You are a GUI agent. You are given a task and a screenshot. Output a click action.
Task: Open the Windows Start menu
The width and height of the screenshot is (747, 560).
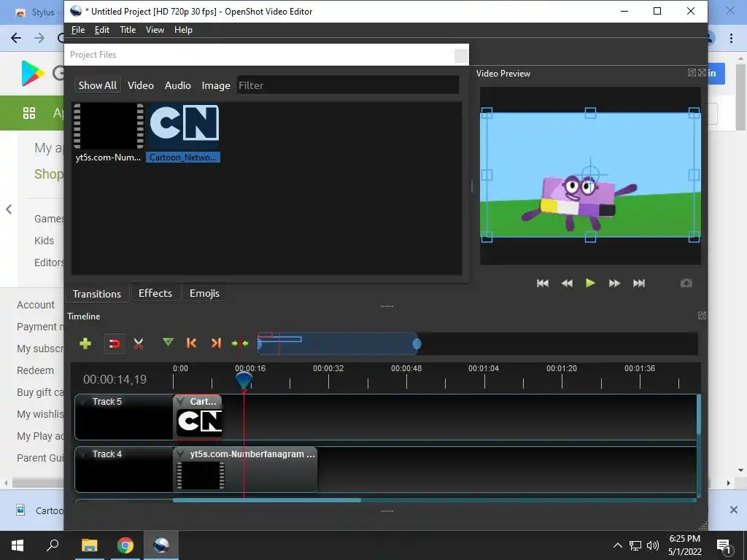coord(18,545)
